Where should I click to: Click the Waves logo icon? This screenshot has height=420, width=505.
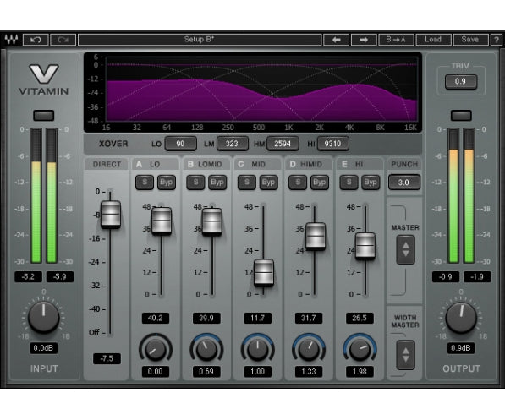pos(11,40)
